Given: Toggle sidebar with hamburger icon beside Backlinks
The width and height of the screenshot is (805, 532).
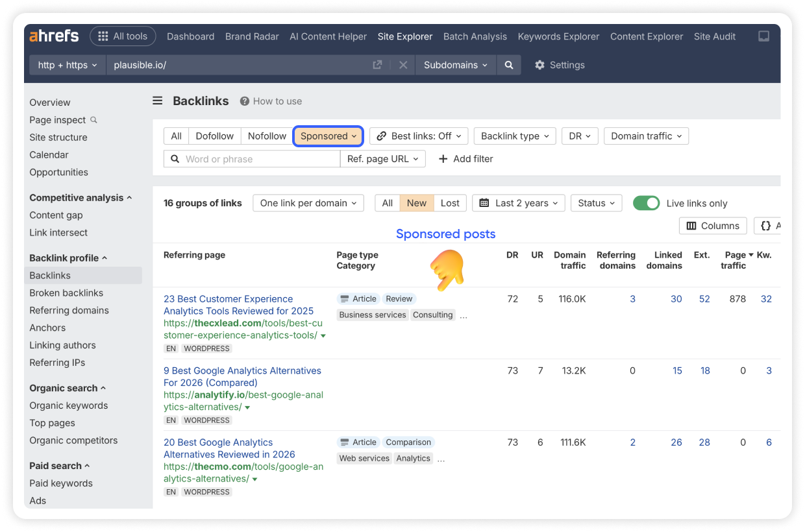Looking at the screenshot, I should [158, 101].
